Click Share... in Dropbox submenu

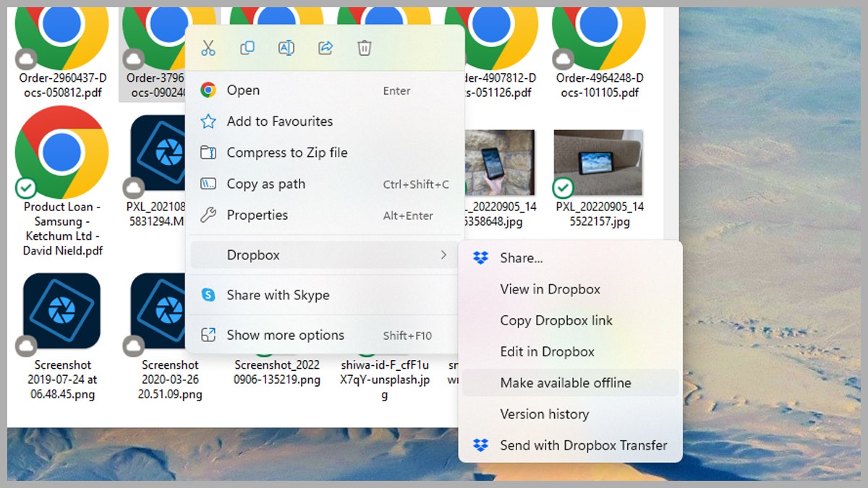pos(521,258)
